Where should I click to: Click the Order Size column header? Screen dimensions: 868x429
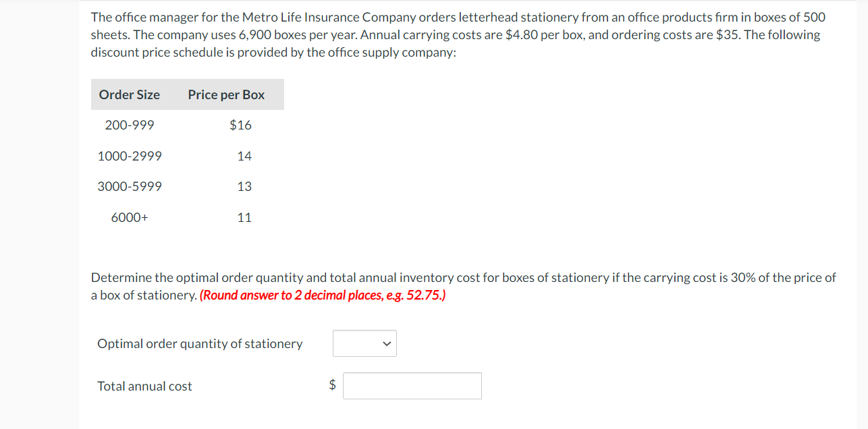click(x=130, y=94)
